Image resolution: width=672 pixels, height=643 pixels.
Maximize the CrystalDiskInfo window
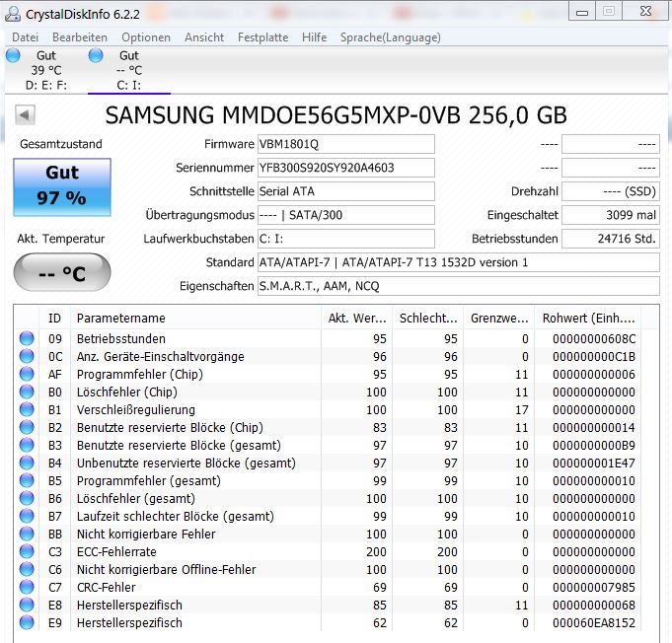tap(609, 11)
